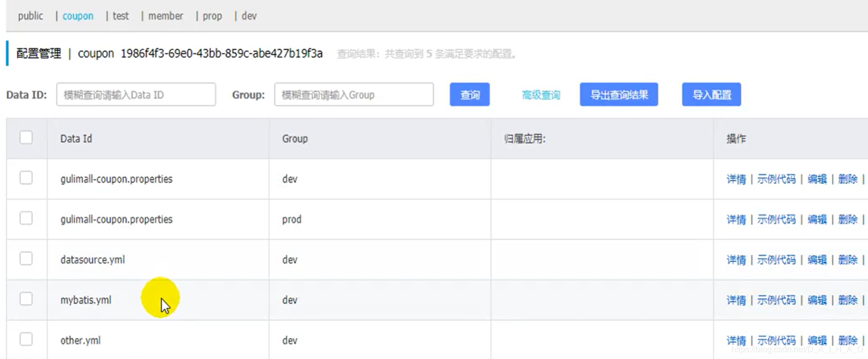Click 导入配置 import button

(712, 95)
